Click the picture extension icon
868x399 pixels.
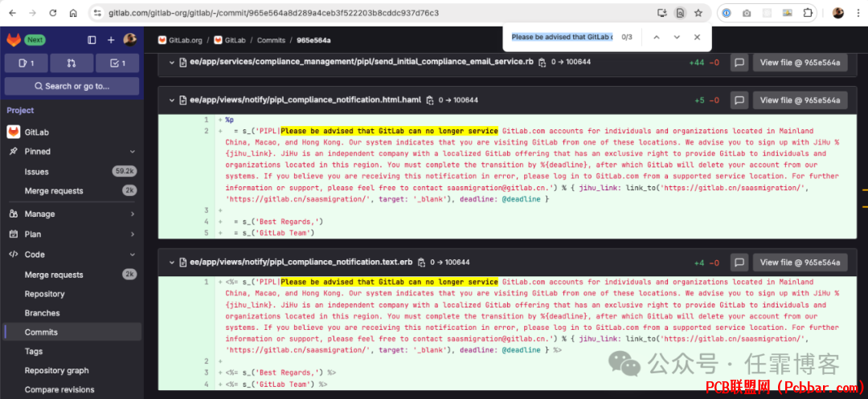pos(787,13)
